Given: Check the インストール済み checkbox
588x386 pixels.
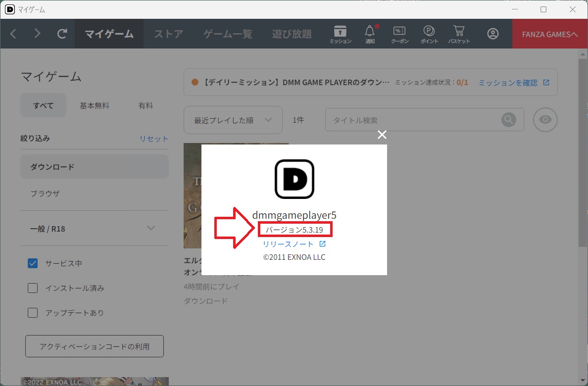Looking at the screenshot, I should coord(33,288).
